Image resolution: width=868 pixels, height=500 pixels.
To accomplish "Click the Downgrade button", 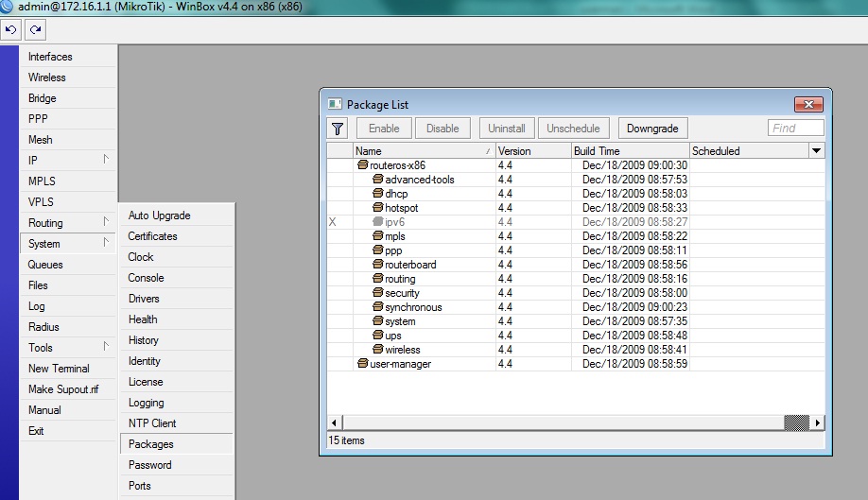I will point(652,129).
